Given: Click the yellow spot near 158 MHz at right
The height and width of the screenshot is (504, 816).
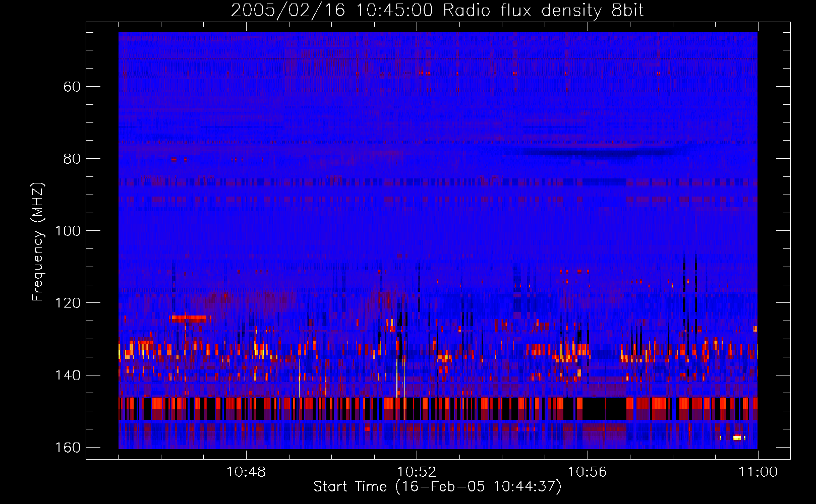Looking at the screenshot, I should 738,437.
